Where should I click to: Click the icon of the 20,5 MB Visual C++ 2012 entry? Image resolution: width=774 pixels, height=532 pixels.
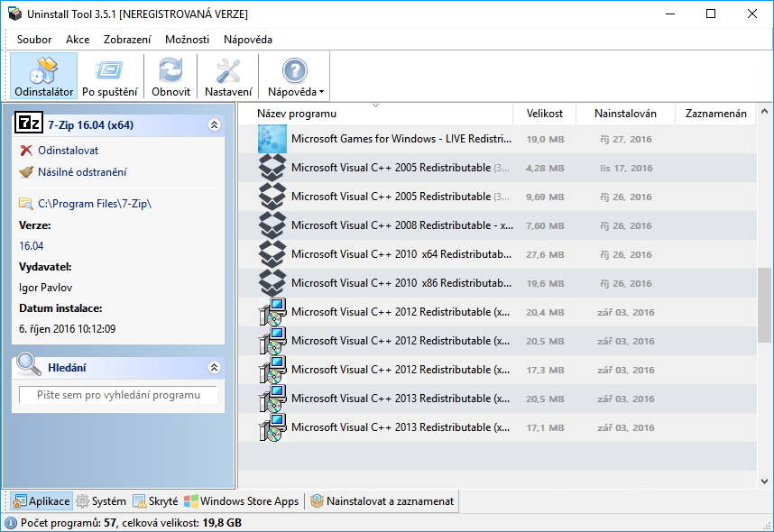[272, 341]
